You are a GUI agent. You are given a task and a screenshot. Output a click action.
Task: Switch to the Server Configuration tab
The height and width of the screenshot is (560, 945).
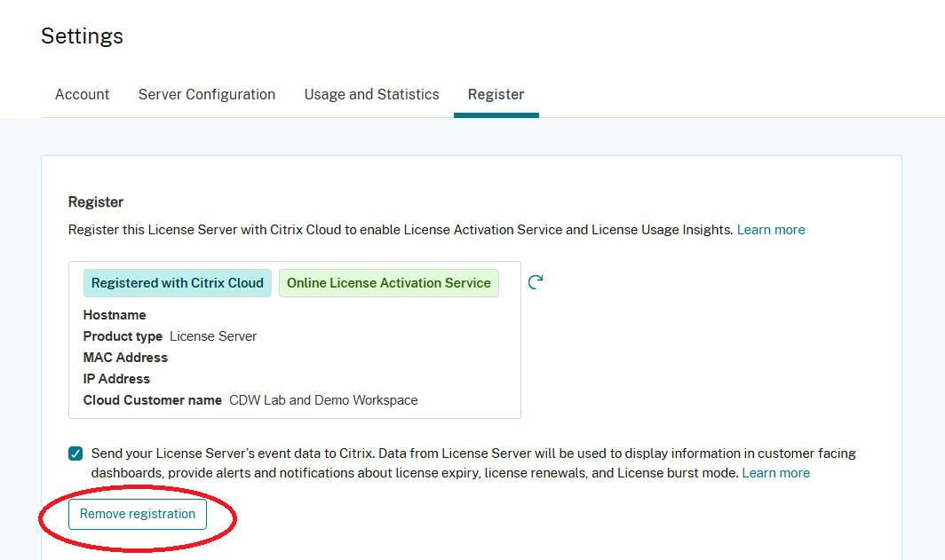click(x=207, y=94)
